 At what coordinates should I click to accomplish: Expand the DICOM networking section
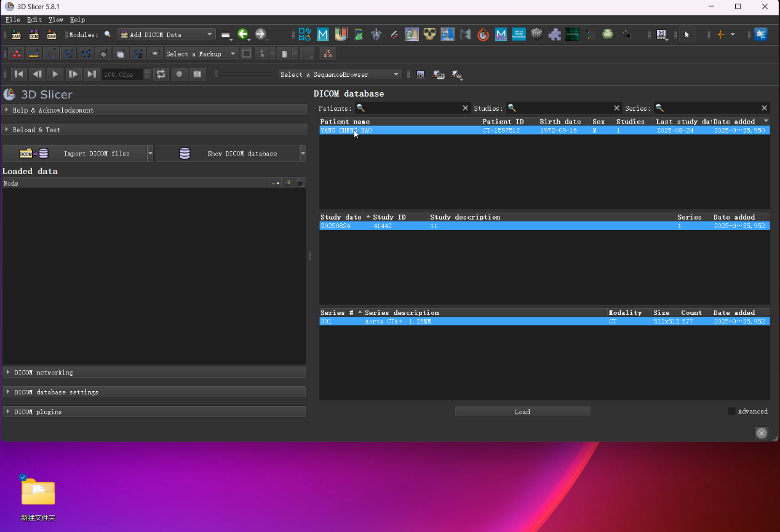[154, 373]
